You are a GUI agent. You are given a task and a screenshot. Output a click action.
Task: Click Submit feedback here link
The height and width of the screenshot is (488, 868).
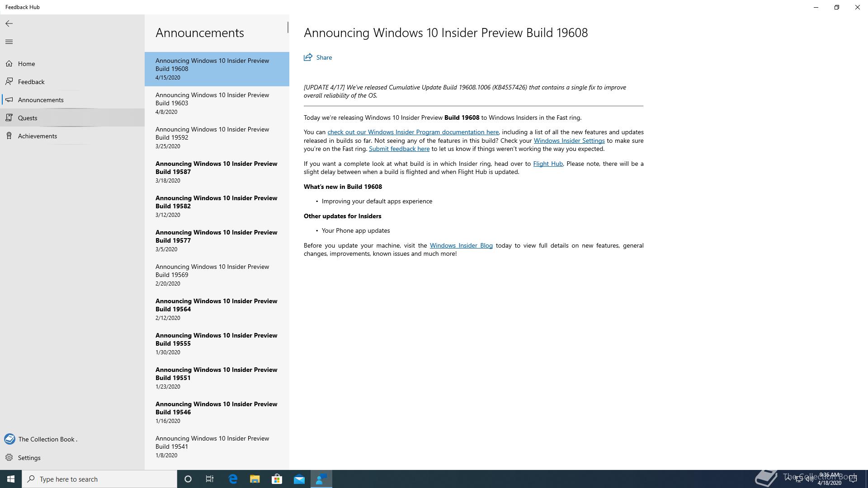pyautogui.click(x=399, y=149)
